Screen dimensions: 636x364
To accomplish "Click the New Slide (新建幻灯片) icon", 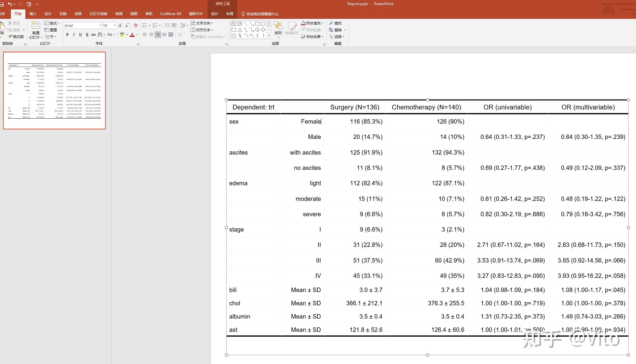I will pos(36,25).
